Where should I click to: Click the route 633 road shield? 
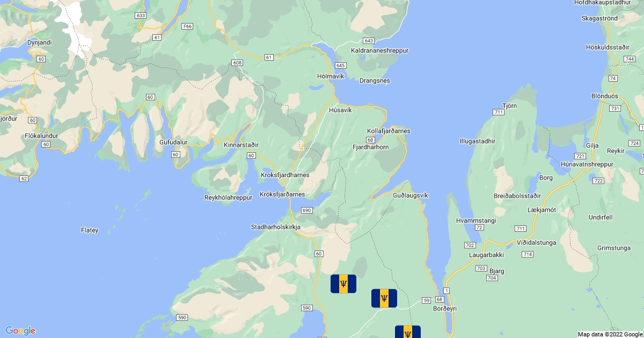(141, 16)
